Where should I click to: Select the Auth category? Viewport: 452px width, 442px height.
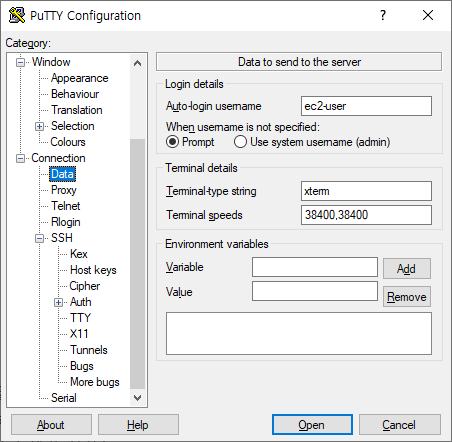pos(81,302)
